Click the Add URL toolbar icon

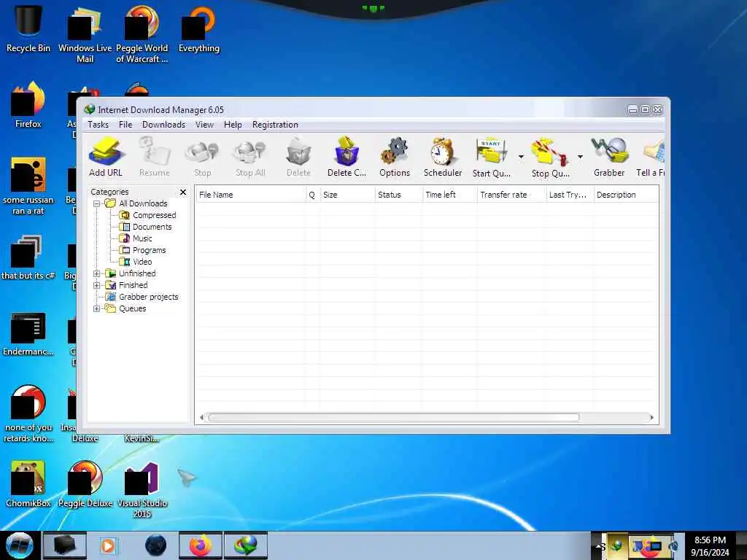106,157
